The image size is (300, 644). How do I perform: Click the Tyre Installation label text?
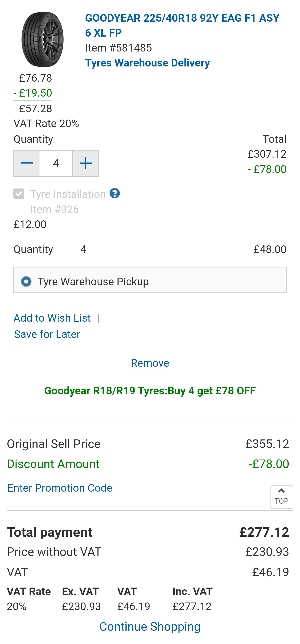click(x=68, y=194)
